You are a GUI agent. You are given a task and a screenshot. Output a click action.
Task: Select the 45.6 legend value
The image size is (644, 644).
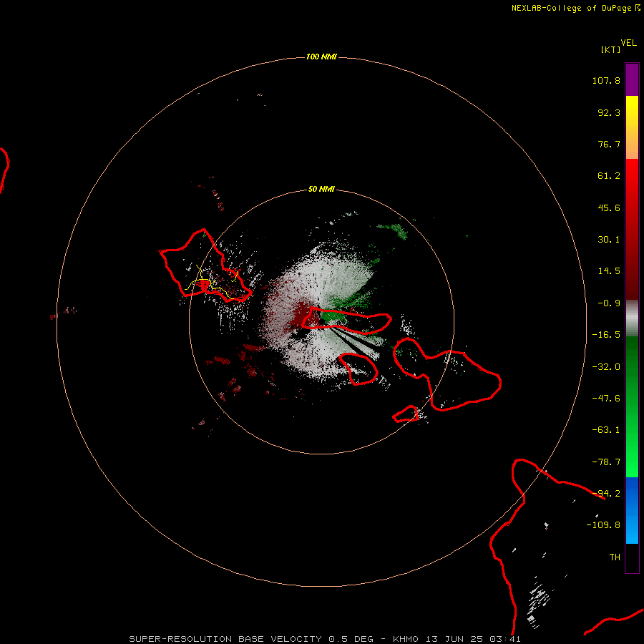click(609, 208)
